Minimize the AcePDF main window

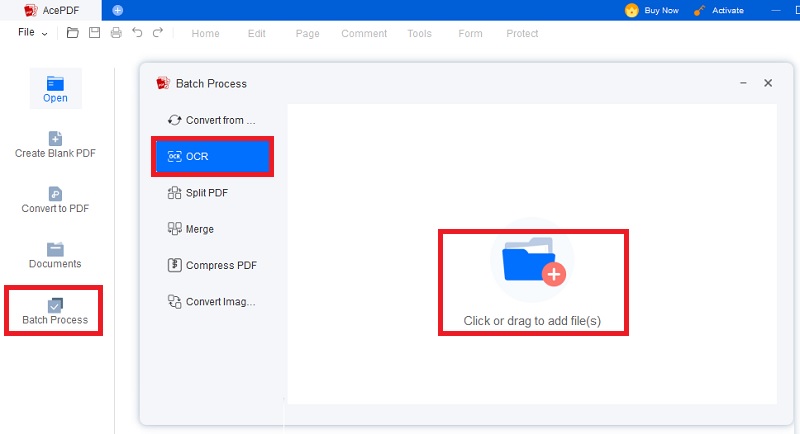pyautogui.click(x=776, y=10)
